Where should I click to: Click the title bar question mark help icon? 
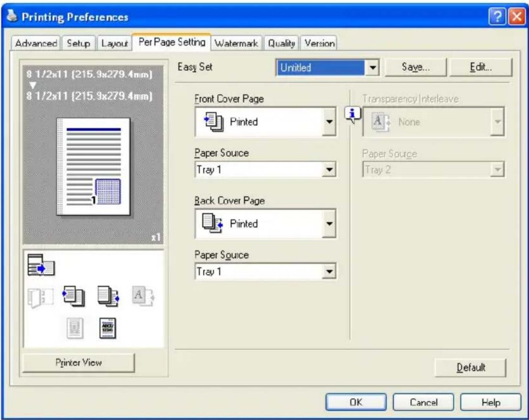[497, 16]
